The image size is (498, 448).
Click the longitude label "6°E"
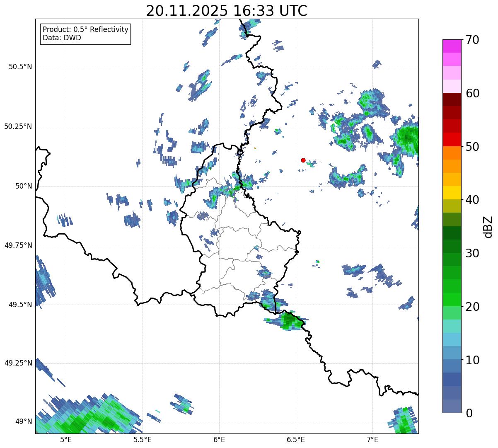[x=219, y=439]
